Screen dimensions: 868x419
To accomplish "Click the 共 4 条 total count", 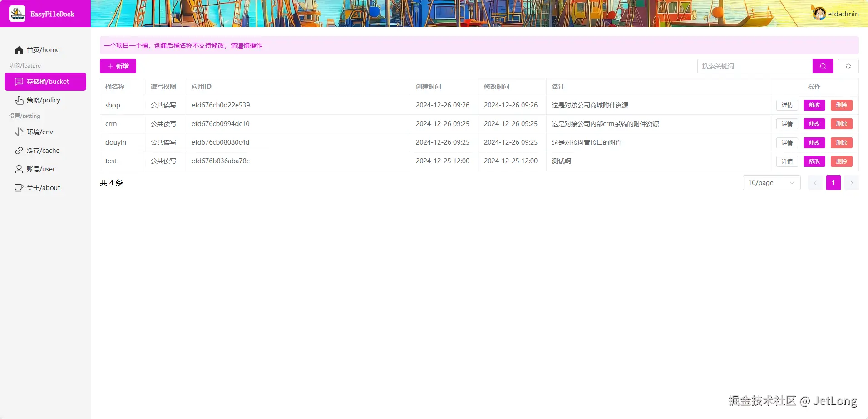I will pyautogui.click(x=112, y=183).
